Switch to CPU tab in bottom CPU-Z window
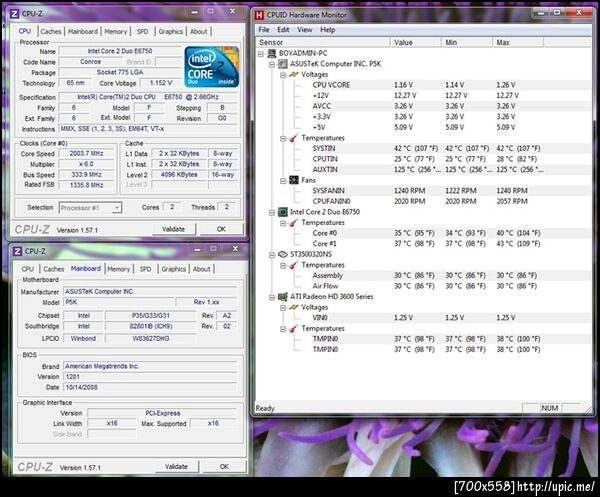Screen dimensions: 600x497 28,269
